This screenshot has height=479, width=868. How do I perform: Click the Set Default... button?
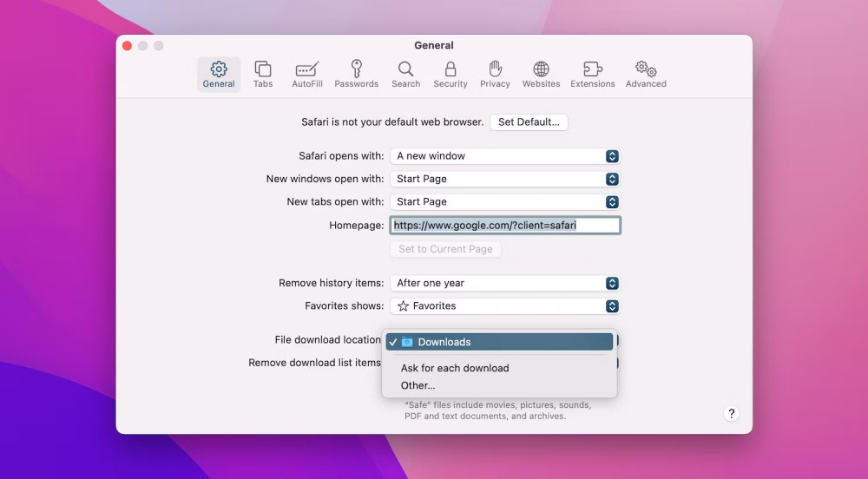pyautogui.click(x=529, y=122)
